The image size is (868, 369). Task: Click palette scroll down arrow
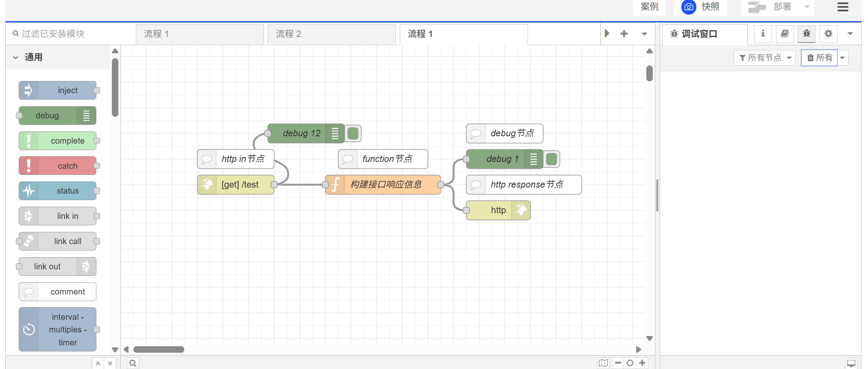tap(115, 349)
